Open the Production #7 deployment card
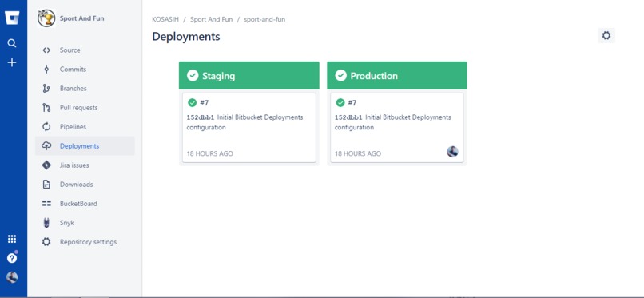This screenshot has width=644, height=298. click(397, 128)
